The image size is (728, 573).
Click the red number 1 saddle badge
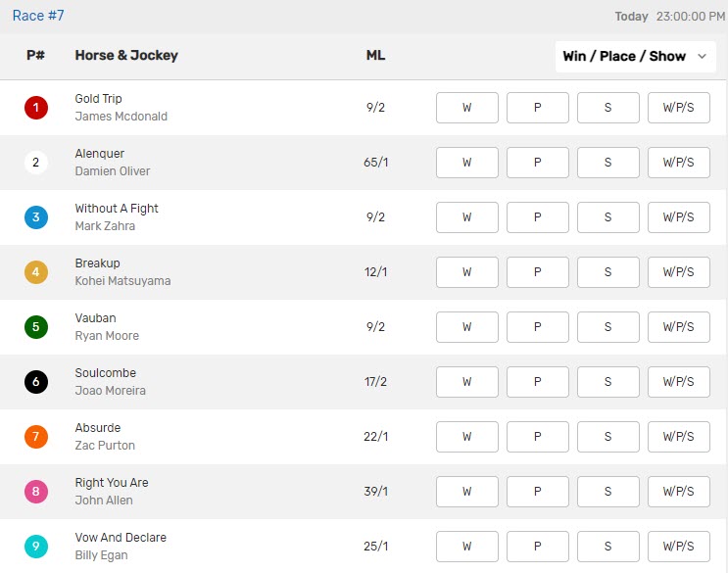[35, 108]
